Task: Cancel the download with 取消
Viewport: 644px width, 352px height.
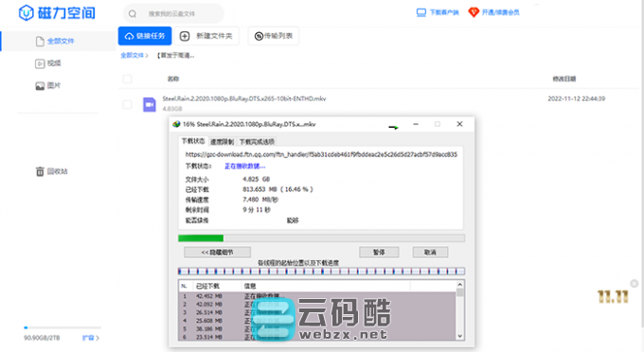Action: pos(430,253)
